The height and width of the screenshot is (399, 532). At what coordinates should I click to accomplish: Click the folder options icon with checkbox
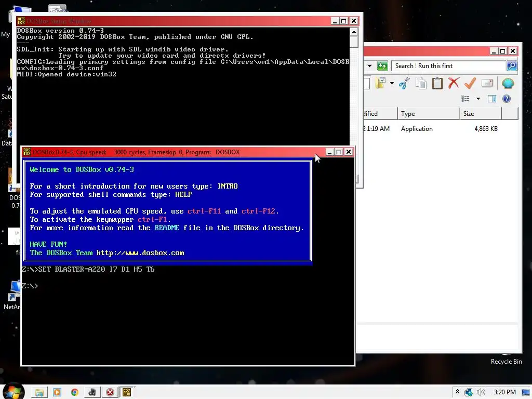pyautogui.click(x=381, y=83)
